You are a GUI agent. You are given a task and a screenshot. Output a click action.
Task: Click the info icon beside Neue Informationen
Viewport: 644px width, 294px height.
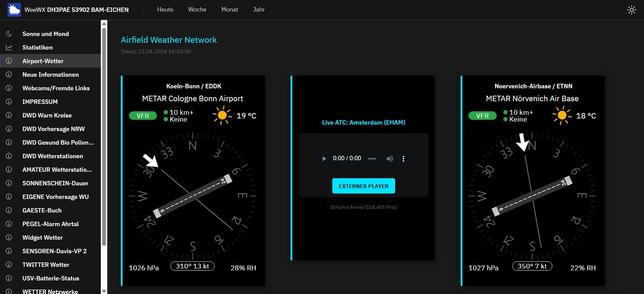[x=9, y=75]
